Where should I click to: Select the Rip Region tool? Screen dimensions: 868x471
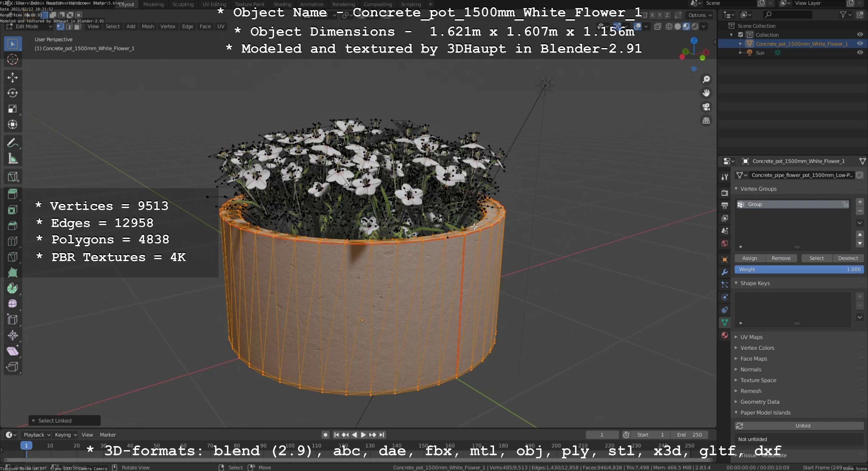tap(13, 367)
